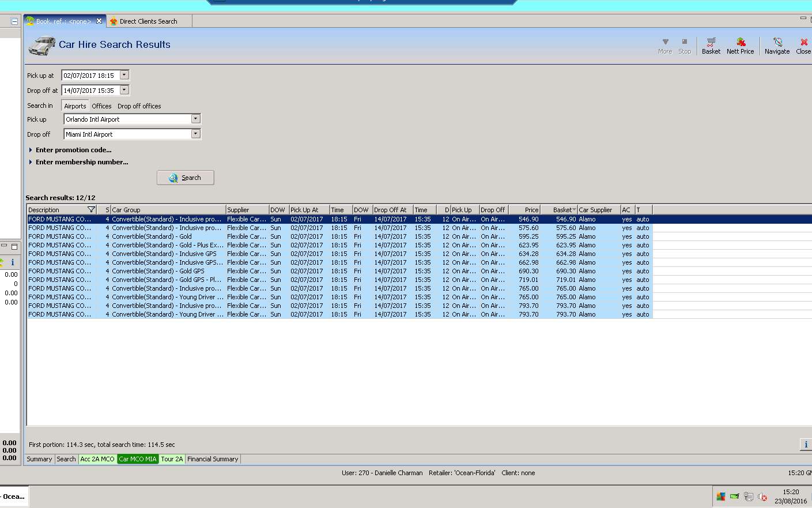Viewport: 812px width, 508px height.
Task: Sort by the Basket column header
Action: (559, 210)
